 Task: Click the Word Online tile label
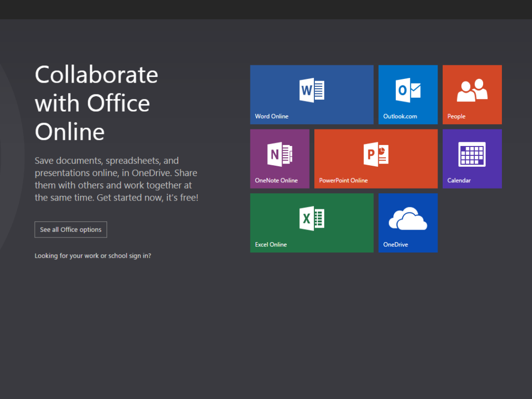[271, 116]
